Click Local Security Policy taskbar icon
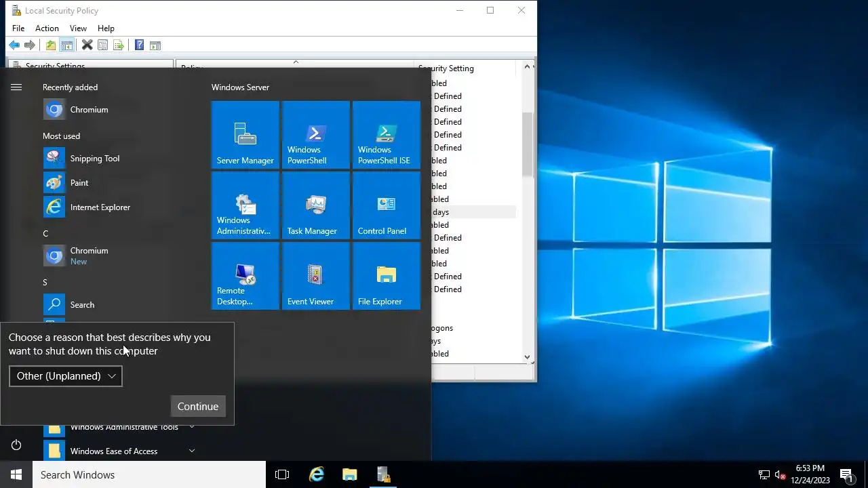 click(383, 474)
